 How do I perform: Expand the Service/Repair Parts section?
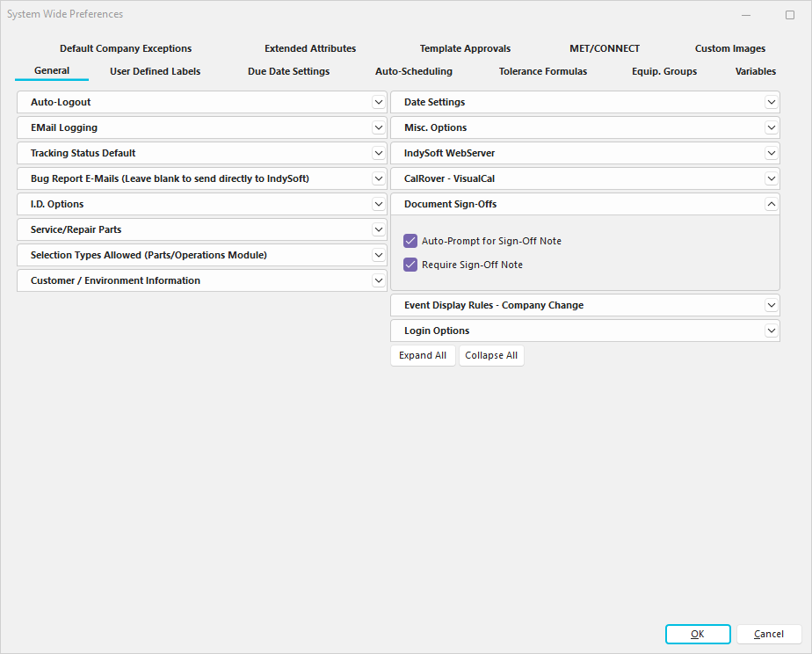pyautogui.click(x=378, y=230)
